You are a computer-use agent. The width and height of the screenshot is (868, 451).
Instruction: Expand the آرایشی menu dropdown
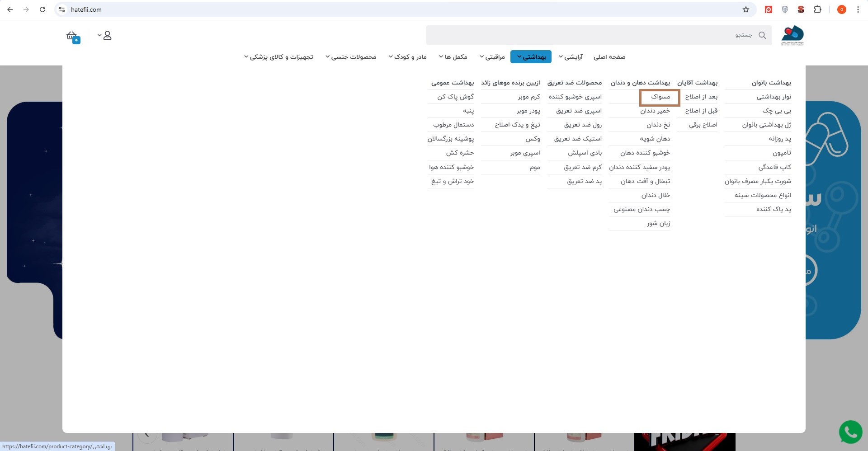571,57
